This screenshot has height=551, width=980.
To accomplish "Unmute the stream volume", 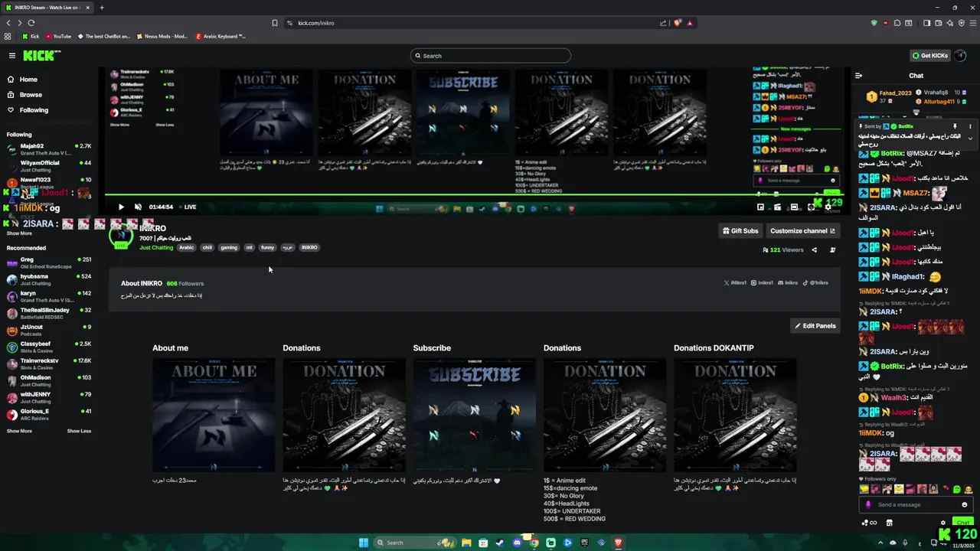I will 138,207.
